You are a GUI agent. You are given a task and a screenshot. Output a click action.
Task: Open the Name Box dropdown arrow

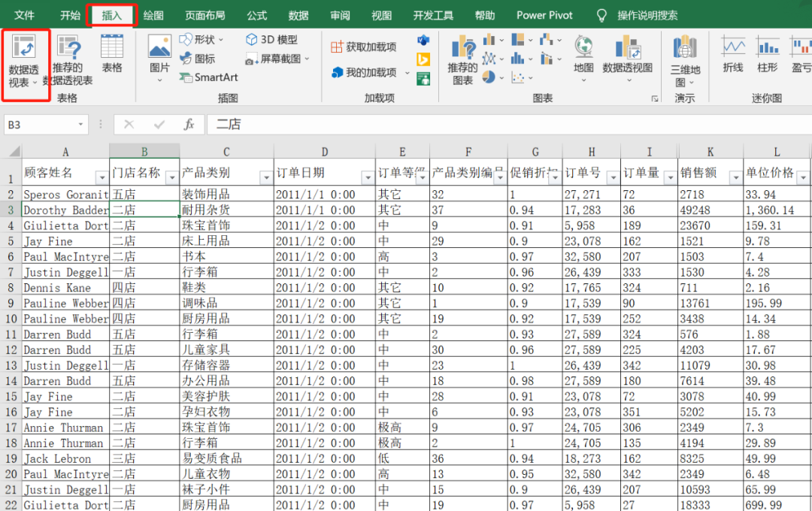[80, 124]
